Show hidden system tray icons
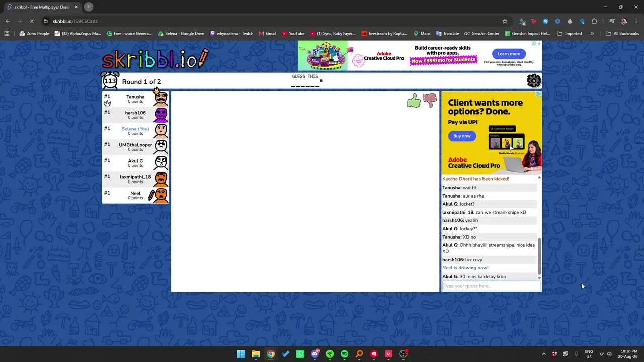 coord(544,354)
